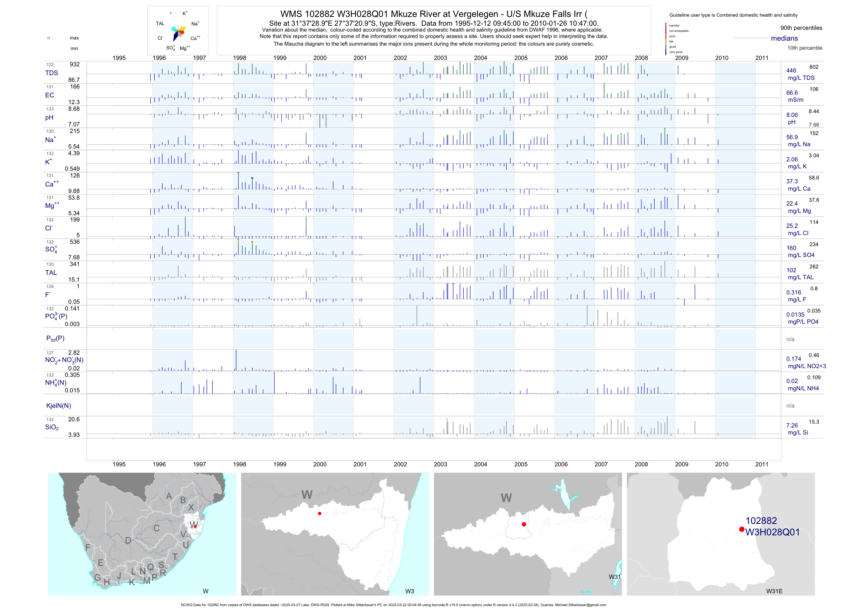Click the letter D region on national map

[x=128, y=541]
